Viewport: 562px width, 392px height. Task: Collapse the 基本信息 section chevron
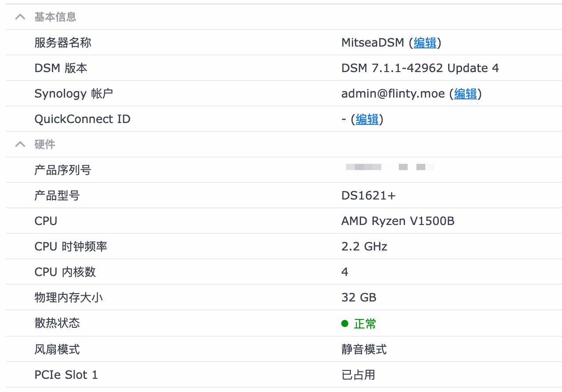[x=20, y=17]
